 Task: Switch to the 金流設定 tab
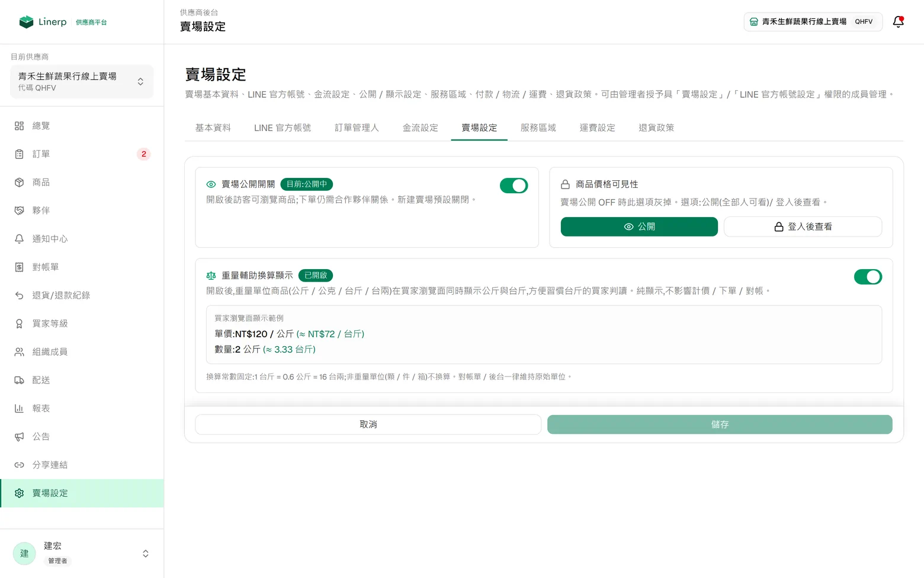click(421, 127)
